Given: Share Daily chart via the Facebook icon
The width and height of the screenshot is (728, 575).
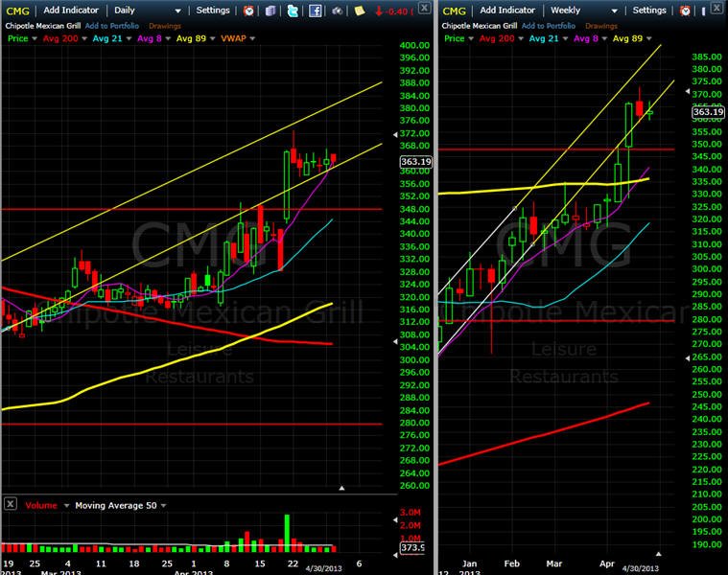Looking at the screenshot, I should point(316,11).
